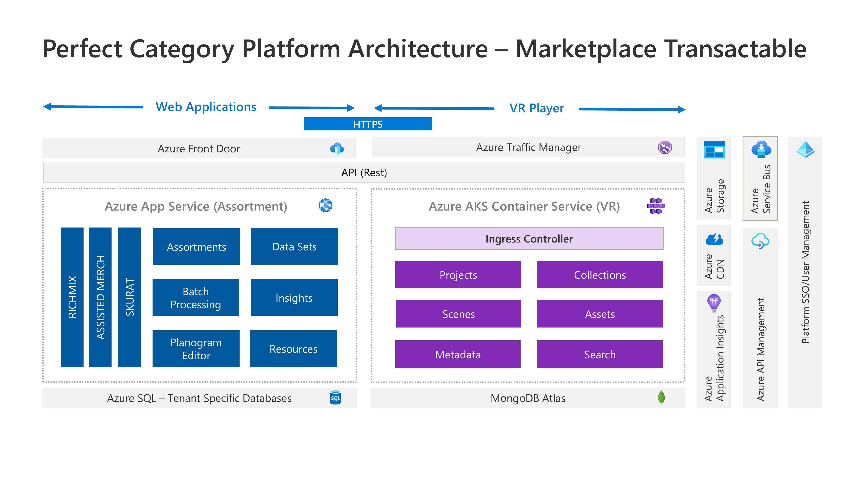Click the Azure App Service globe icon
The height and width of the screenshot is (488, 868).
325,205
